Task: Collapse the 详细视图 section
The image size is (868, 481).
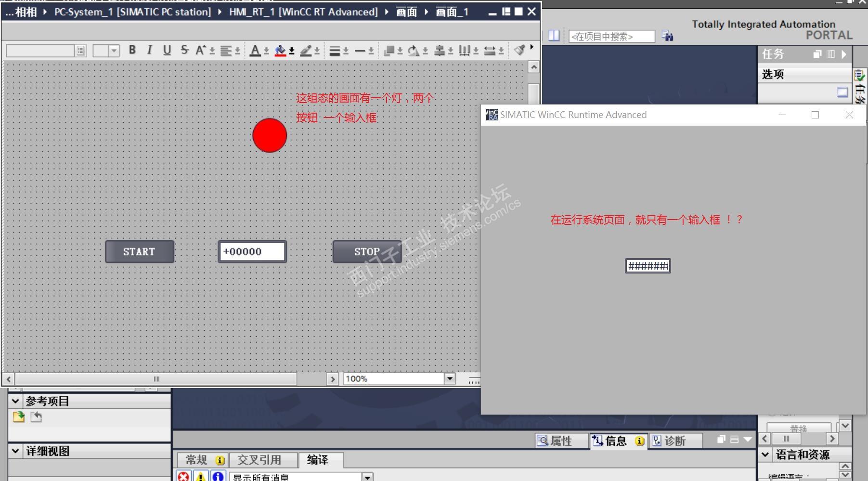Action: (15, 451)
